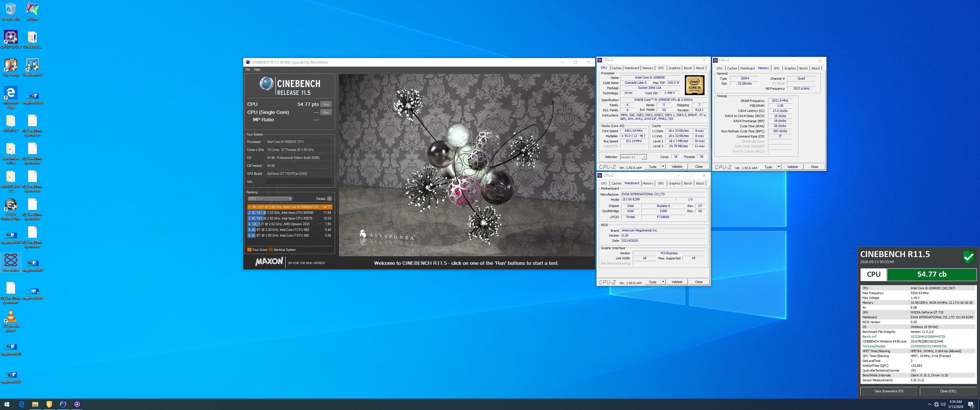
Task: Select the snaphsot0003 desktop file
Action: (11, 376)
